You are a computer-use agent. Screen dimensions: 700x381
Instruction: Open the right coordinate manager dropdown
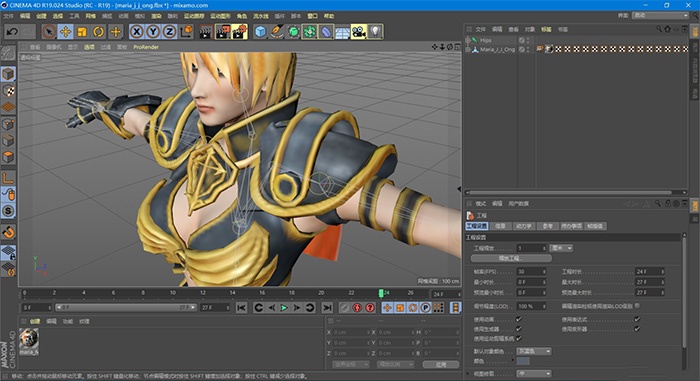pos(396,364)
